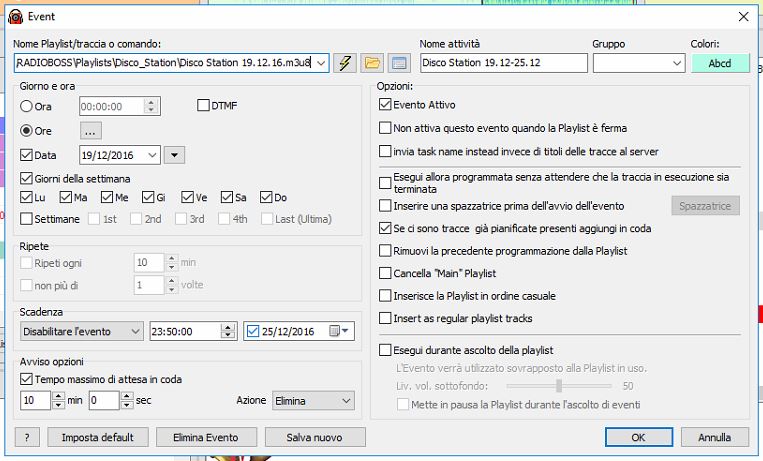Screen dimensions: 763x461
Task: Enable Inserisce la Playlist in ordine casuale
Action: pyautogui.click(x=385, y=295)
